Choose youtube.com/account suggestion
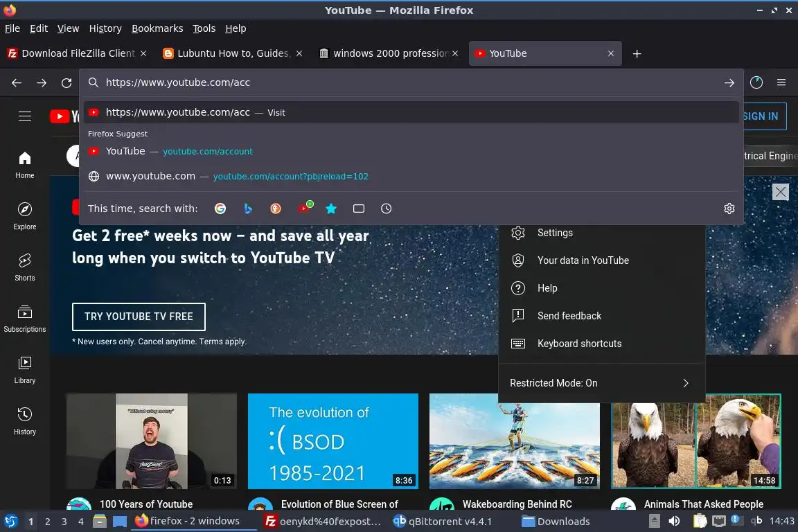Image resolution: width=798 pixels, height=532 pixels. pos(411,151)
